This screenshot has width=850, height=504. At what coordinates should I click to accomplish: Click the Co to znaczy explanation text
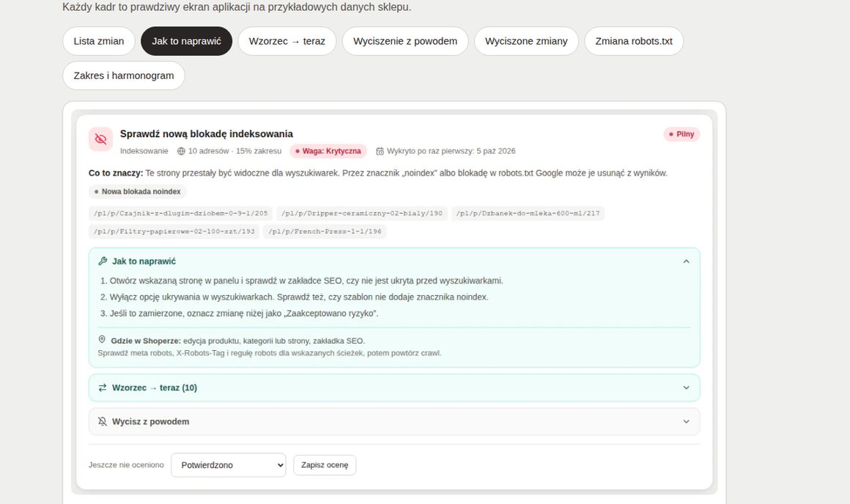click(x=378, y=174)
